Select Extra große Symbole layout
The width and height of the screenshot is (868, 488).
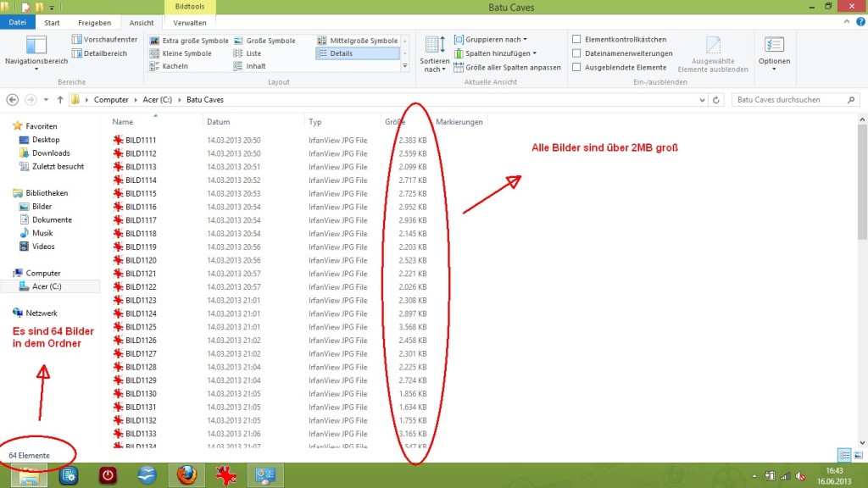[x=154, y=41]
